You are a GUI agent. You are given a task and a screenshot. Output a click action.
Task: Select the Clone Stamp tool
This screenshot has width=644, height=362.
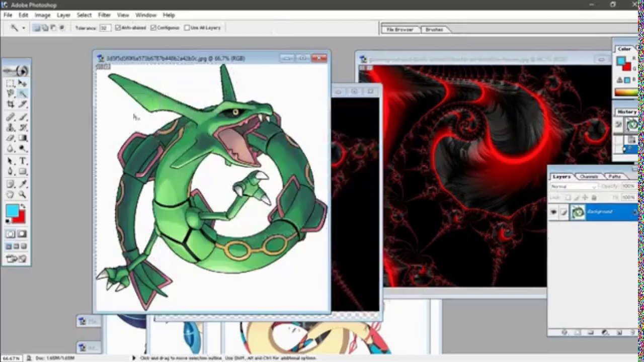click(x=11, y=128)
